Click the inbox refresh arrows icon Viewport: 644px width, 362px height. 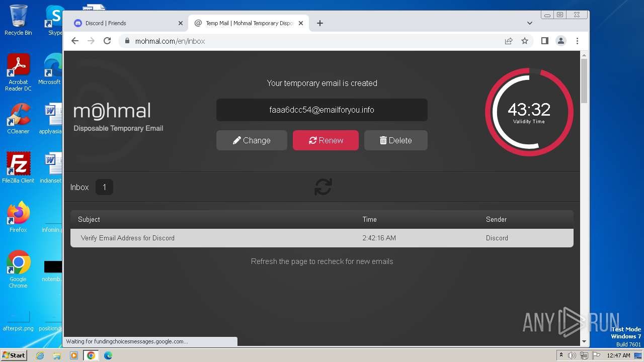(323, 187)
